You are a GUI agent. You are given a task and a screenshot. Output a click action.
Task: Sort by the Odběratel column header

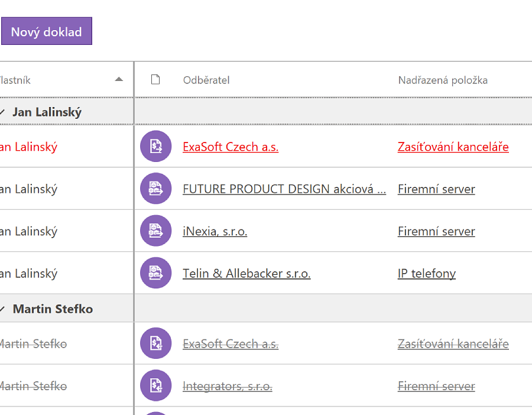coord(206,80)
